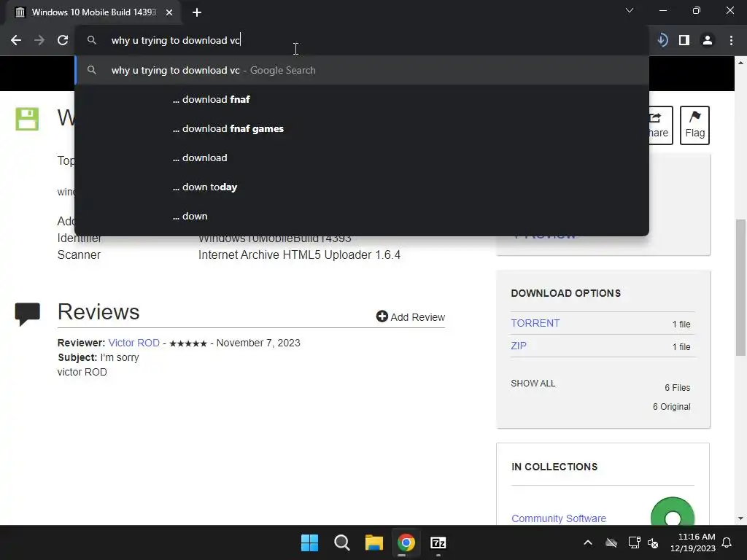This screenshot has height=560, width=747.
Task: Click the green floppy disk software icon
Action: pyautogui.click(x=27, y=119)
